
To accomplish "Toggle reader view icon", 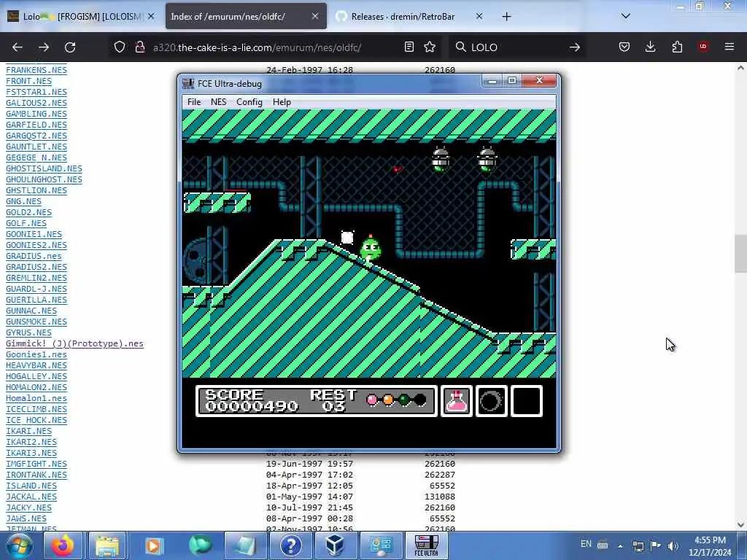I will point(409,47).
